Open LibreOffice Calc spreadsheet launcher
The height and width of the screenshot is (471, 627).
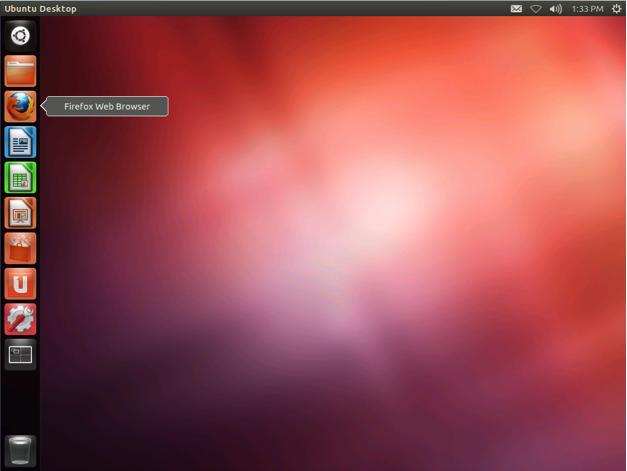[x=20, y=177]
